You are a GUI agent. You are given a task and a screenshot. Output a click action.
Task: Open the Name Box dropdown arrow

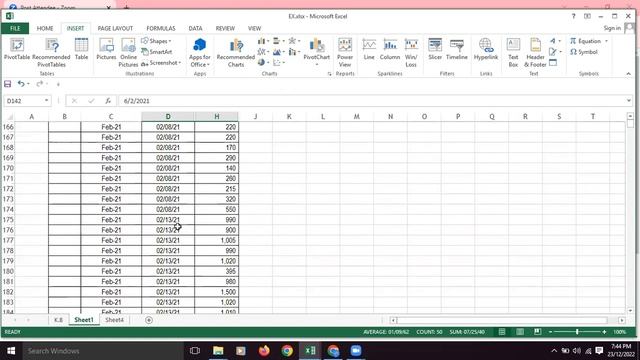pos(47,101)
